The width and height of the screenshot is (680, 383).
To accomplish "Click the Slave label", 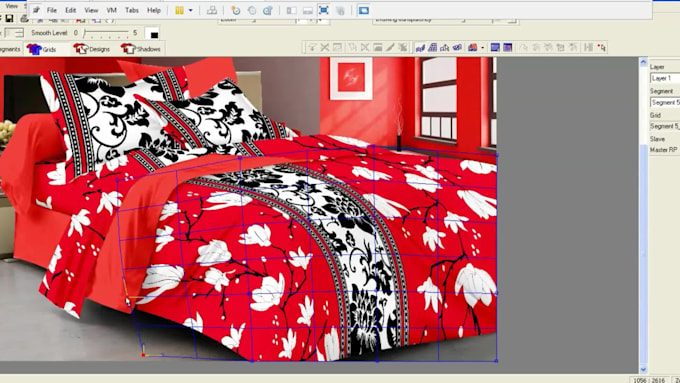I will (657, 139).
